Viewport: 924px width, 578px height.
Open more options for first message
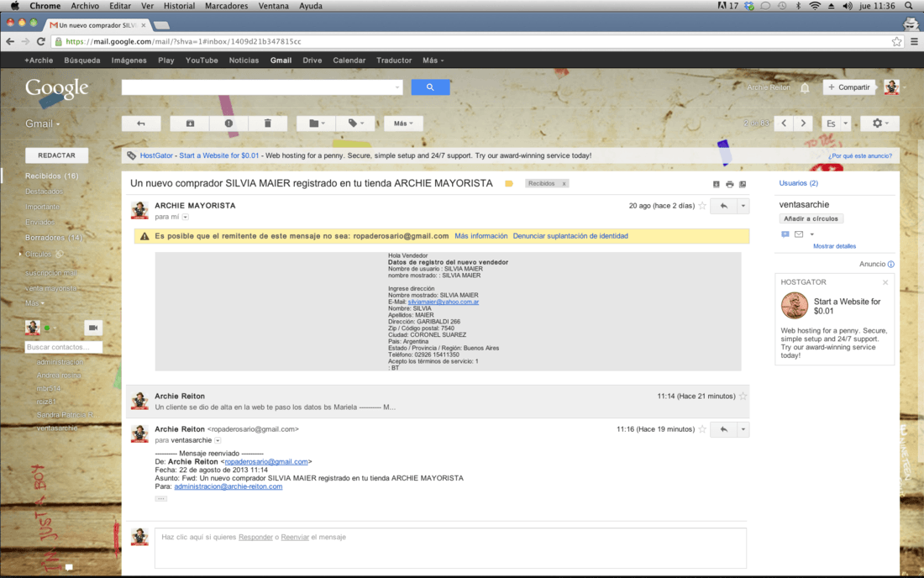[x=743, y=206]
